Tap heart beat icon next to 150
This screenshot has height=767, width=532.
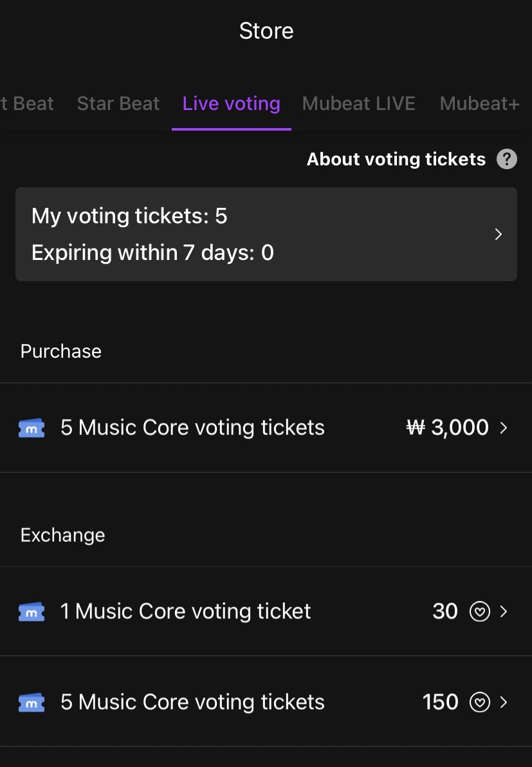pos(480,703)
